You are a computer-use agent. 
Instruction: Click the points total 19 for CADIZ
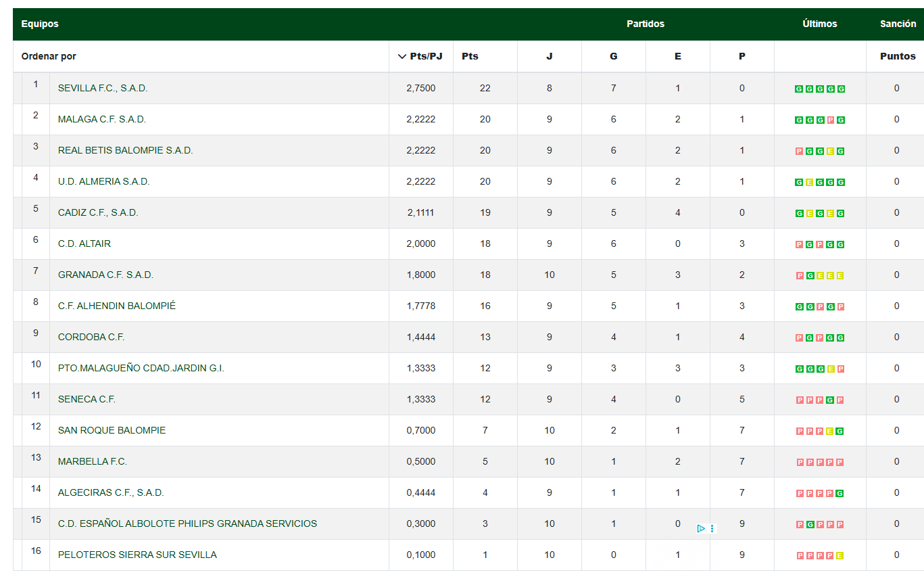pos(485,212)
